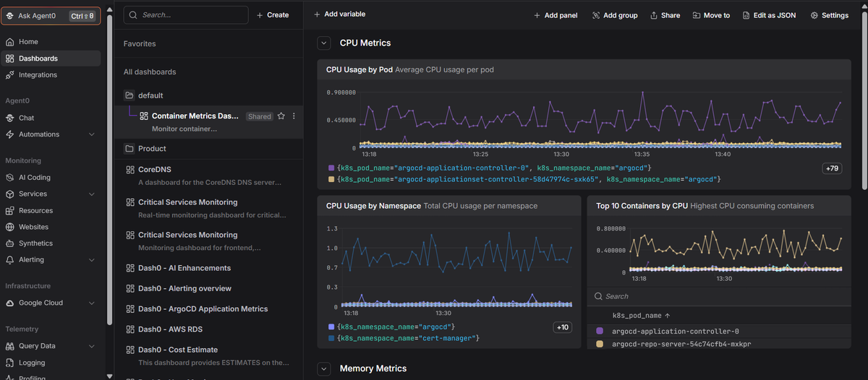This screenshot has width=868, height=380.
Task: Click the magnifier icon in dashboard search
Action: coord(134,14)
